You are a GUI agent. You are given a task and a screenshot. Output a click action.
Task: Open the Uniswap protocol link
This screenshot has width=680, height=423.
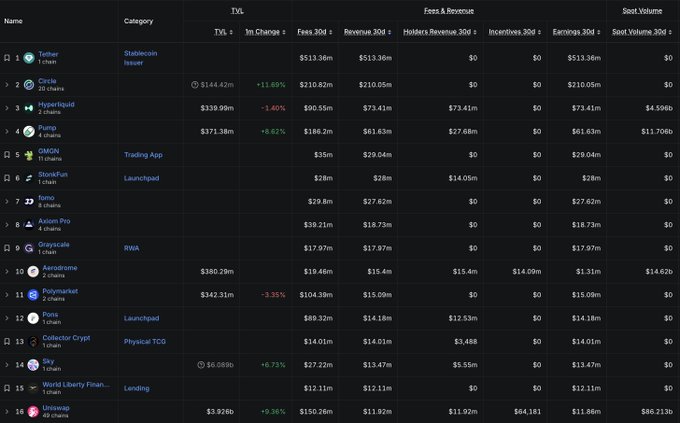[56, 408]
